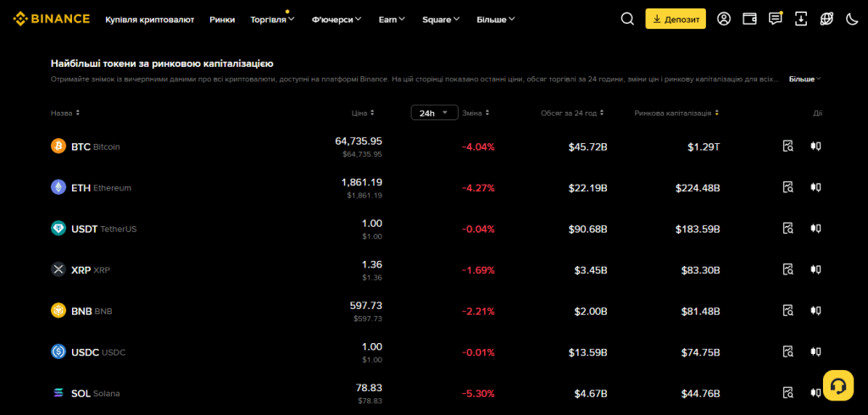Click ETH change -4.27%
The image size is (868, 415).
(478, 188)
